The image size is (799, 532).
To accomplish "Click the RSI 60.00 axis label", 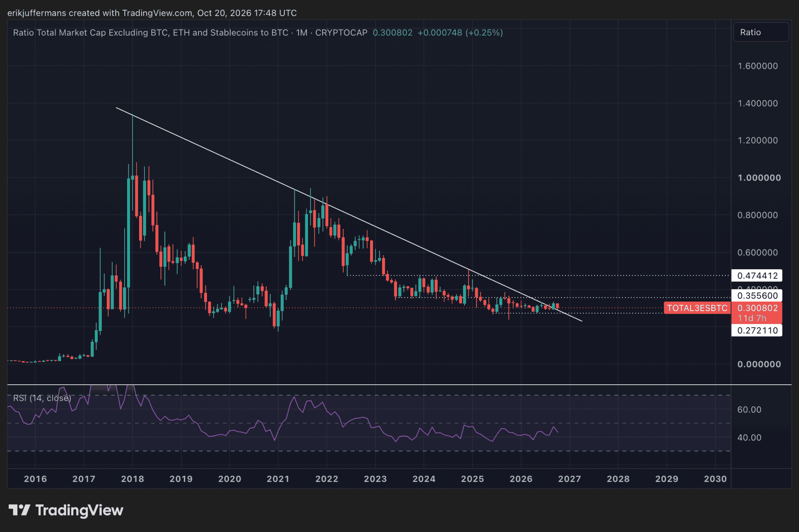I will tap(749, 410).
